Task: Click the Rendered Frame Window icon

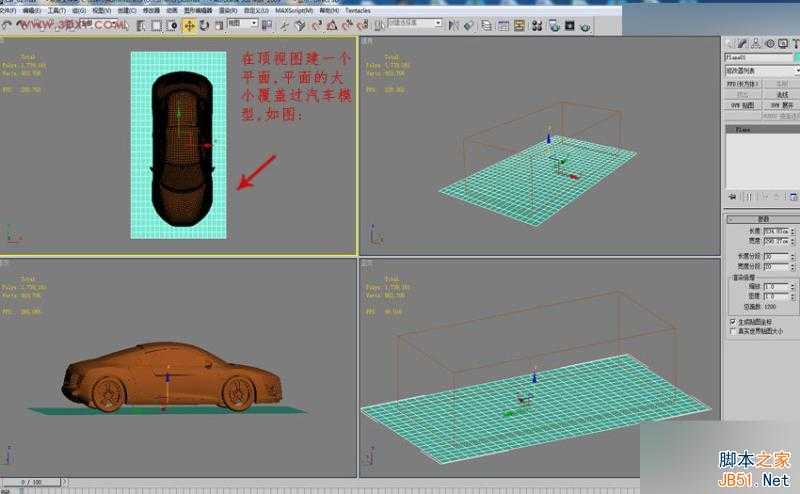Action: (569, 26)
